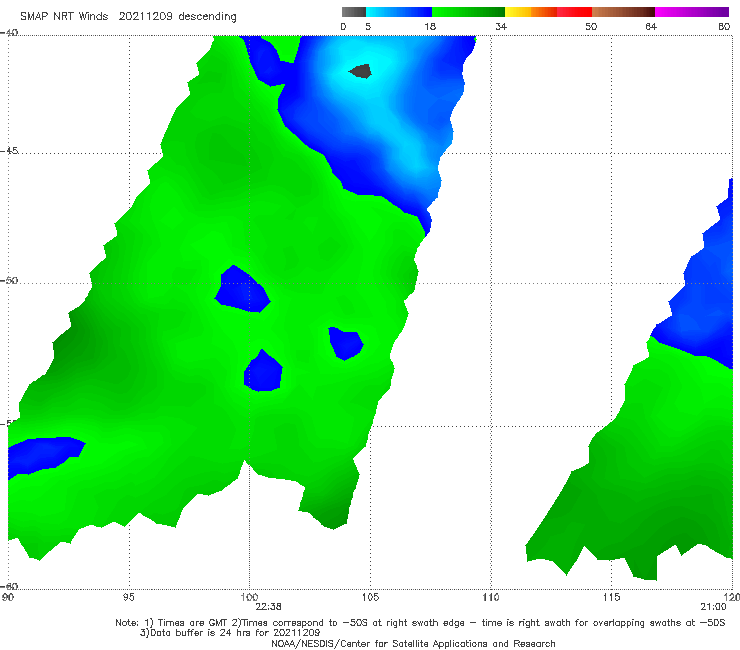Click the green 18-34 segment of the color bar
Viewport: 740px width, 650px height.
tap(468, 12)
